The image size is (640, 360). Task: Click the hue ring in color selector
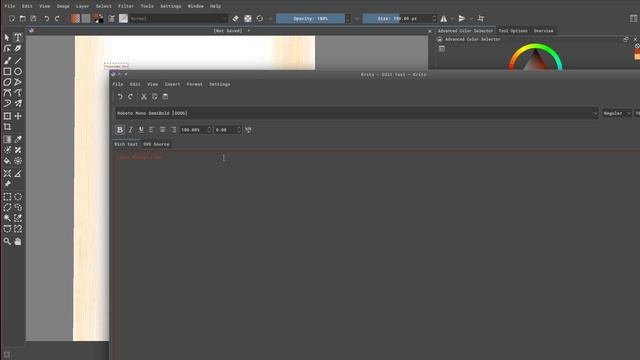(535, 47)
